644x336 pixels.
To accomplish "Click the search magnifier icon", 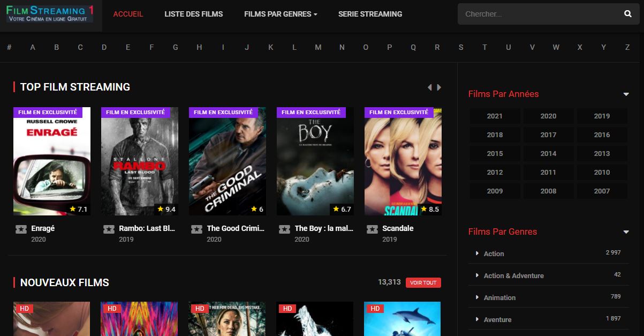I will 628,14.
